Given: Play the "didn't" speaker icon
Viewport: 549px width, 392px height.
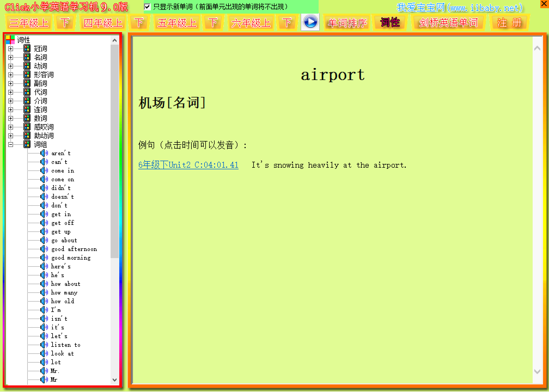Looking at the screenshot, I should coord(44,188).
